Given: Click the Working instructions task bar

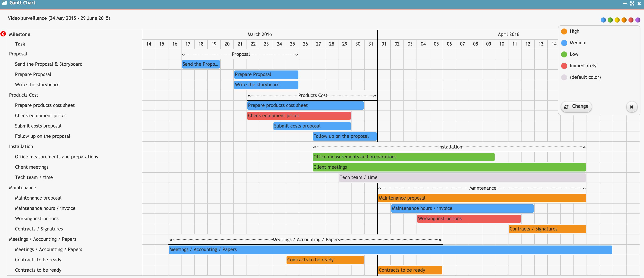Looking at the screenshot, I should click(469, 219).
